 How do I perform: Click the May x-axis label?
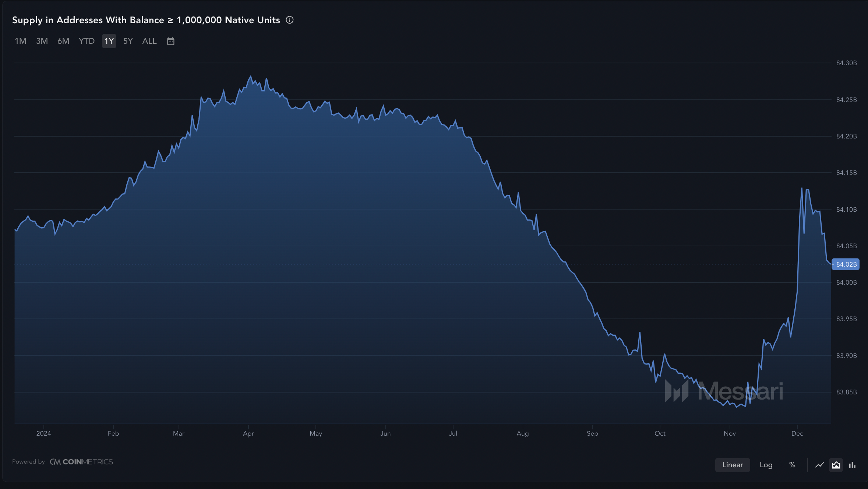pos(316,433)
